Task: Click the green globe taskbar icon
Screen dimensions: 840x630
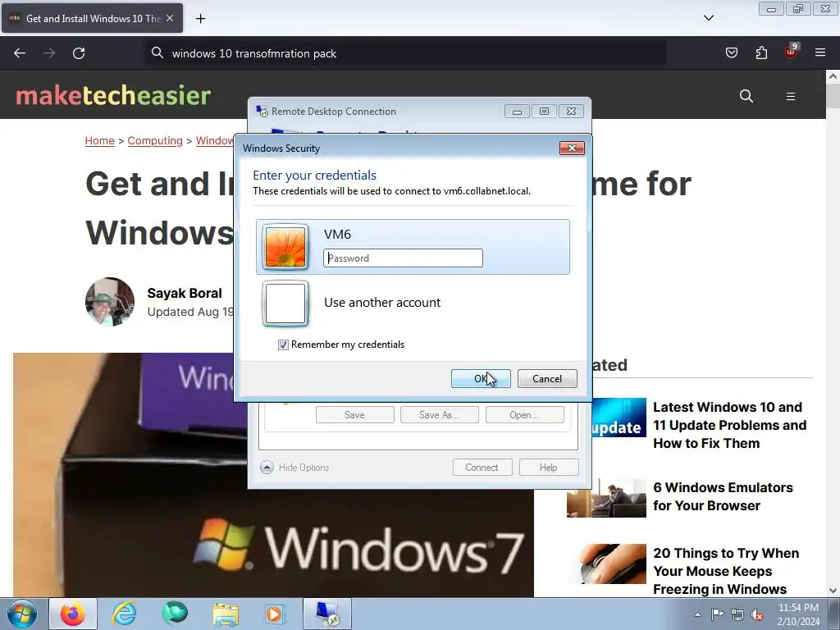Action: coord(175,614)
